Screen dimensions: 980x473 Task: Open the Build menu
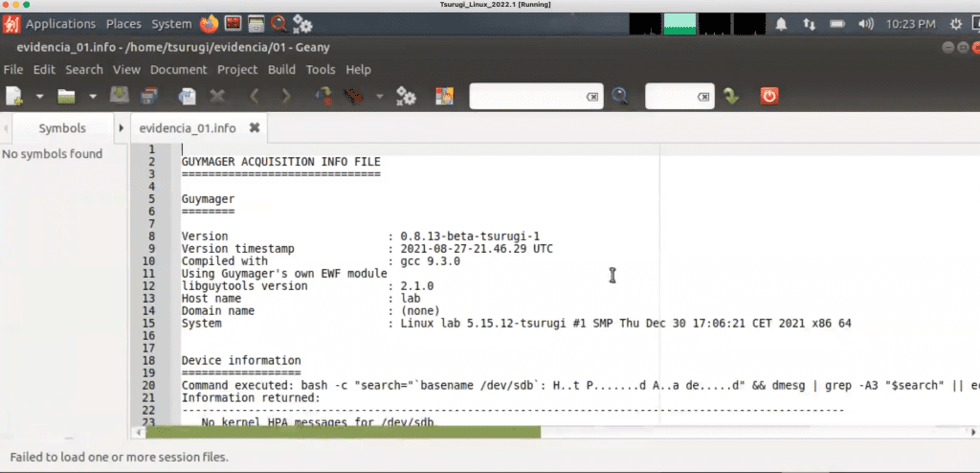tap(282, 70)
